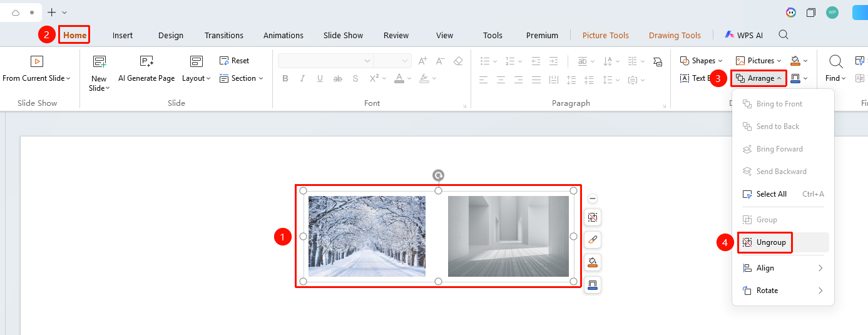The width and height of the screenshot is (868, 335).
Task: Open the Slide Show tab
Action: click(343, 35)
